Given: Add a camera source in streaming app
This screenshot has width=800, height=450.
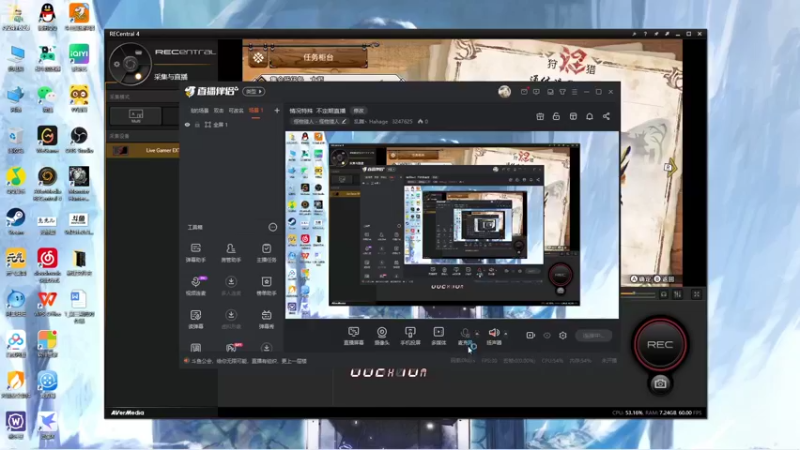Looking at the screenshot, I should pyautogui.click(x=382, y=336).
